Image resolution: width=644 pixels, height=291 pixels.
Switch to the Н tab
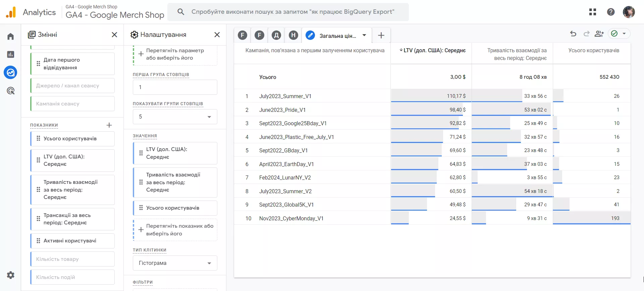[293, 35]
